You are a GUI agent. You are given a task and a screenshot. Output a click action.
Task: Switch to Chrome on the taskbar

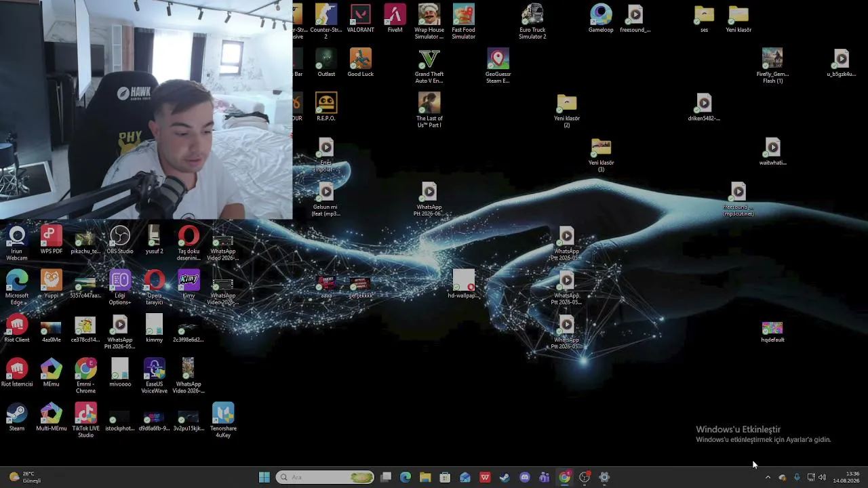[x=564, y=477]
